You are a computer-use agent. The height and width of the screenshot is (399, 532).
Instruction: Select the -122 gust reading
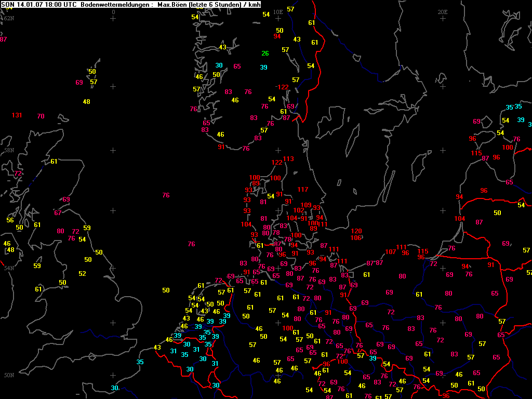tap(282, 87)
